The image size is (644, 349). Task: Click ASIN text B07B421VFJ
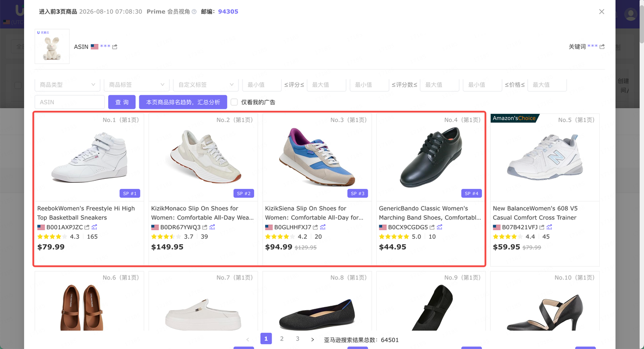tap(520, 227)
